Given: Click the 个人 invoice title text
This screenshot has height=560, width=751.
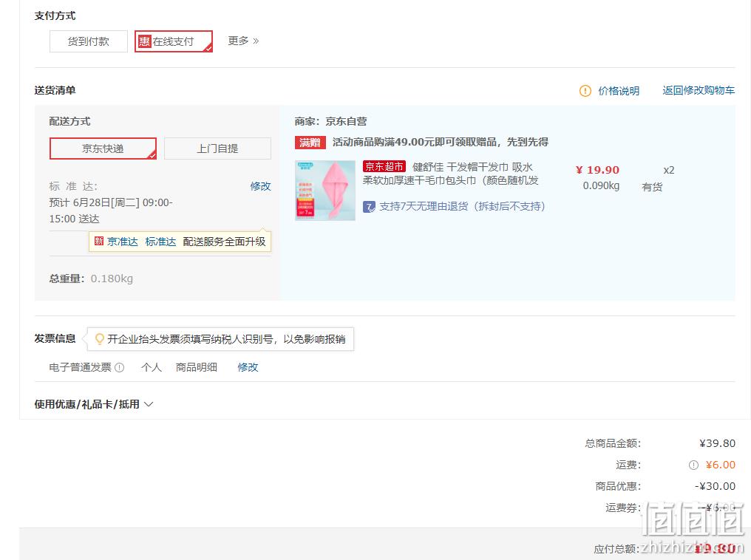Looking at the screenshot, I should 152,367.
